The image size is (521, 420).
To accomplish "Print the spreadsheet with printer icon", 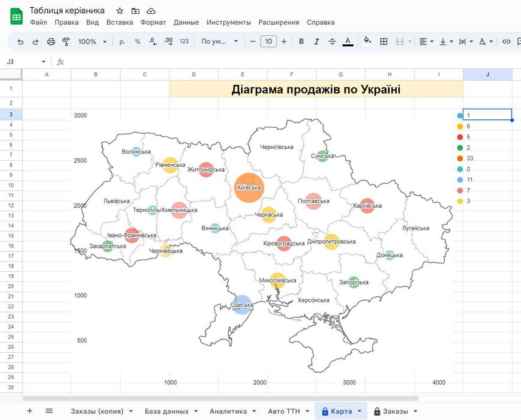I will pyautogui.click(x=51, y=41).
